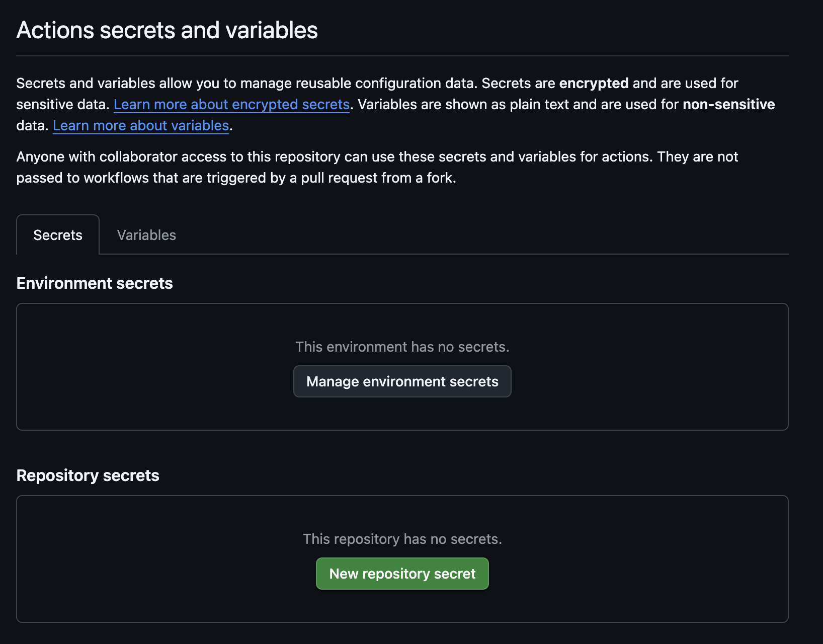Click Manage environment secrets

pos(402,381)
